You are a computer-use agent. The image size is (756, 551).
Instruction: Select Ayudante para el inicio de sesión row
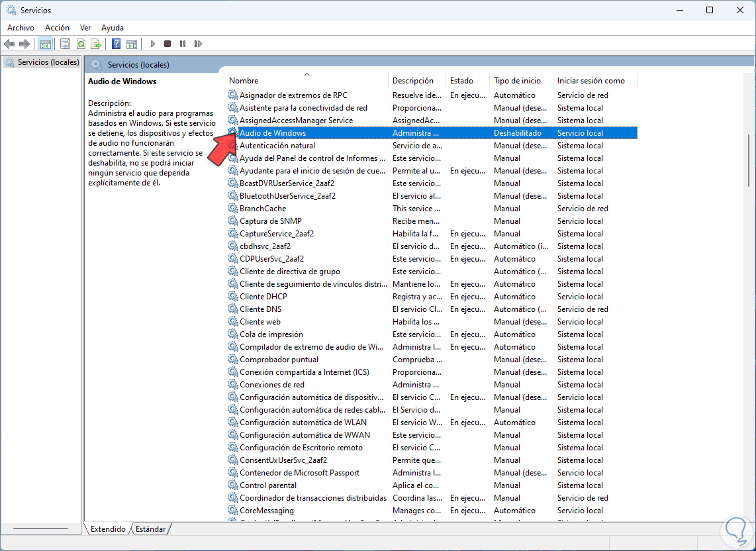pyautogui.click(x=432, y=170)
